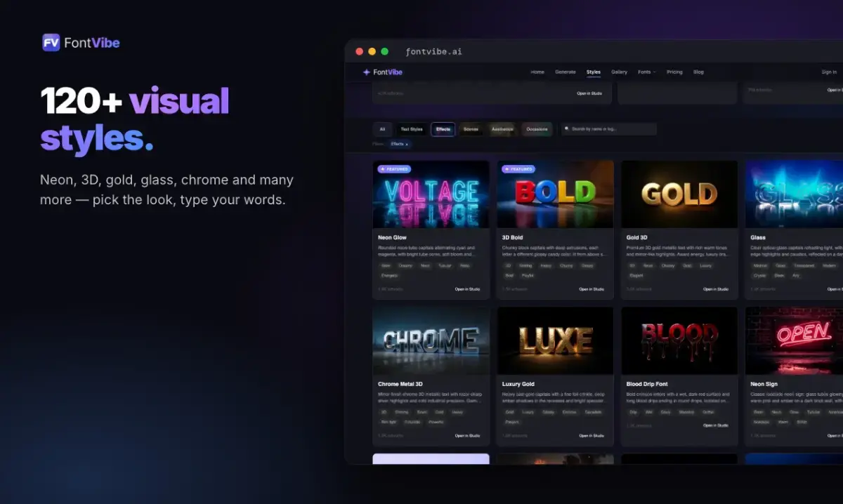The height and width of the screenshot is (504, 843).
Task: Open Blood Drip Font in Studio
Action: point(716,425)
